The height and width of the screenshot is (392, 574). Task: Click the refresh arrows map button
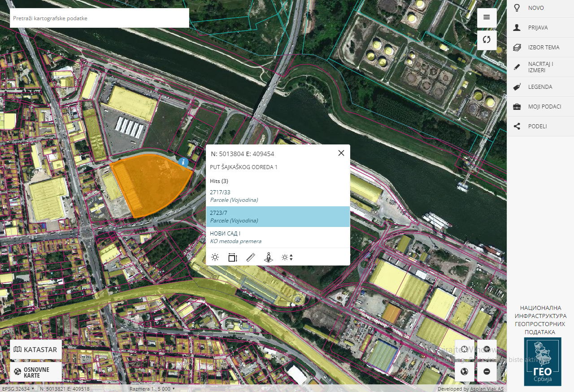tap(487, 39)
